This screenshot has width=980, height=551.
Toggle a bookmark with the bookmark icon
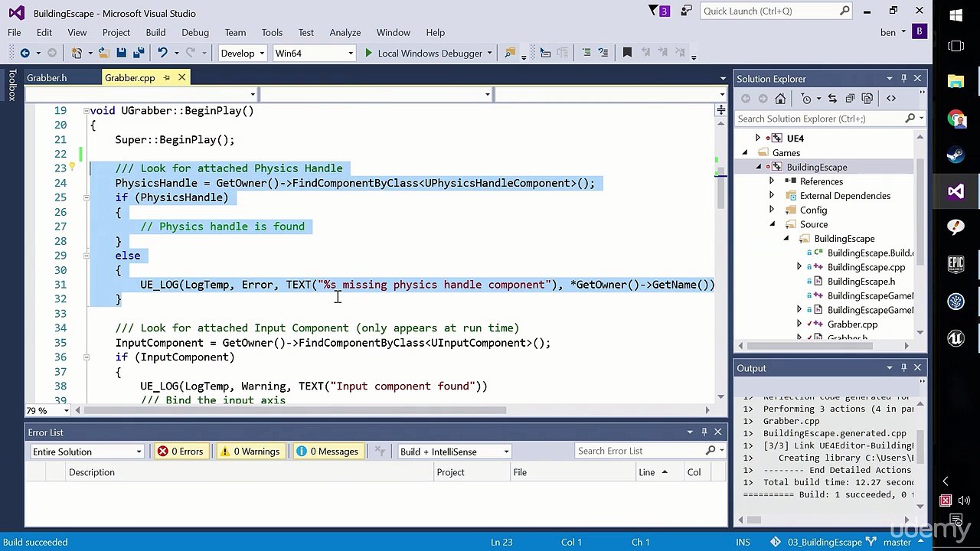pos(627,53)
